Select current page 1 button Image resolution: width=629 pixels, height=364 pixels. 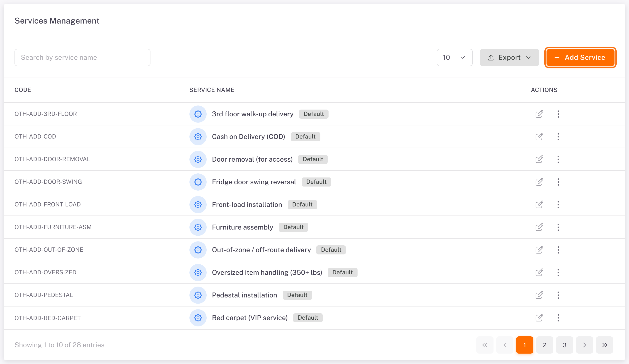pos(525,345)
